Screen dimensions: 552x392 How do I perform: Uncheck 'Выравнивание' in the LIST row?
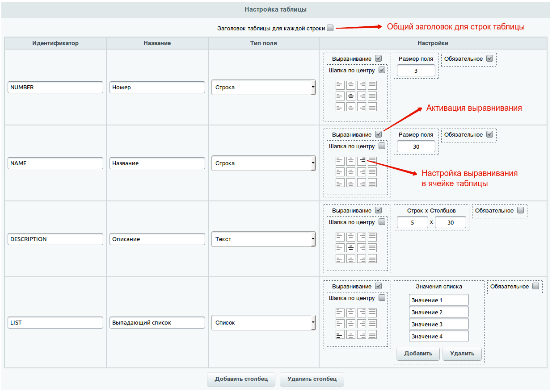tap(379, 286)
